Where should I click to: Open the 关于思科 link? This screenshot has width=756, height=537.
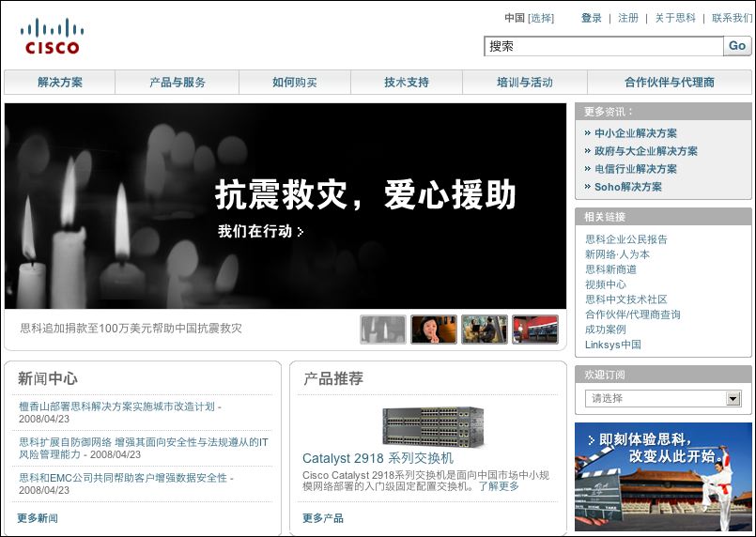[x=675, y=19]
